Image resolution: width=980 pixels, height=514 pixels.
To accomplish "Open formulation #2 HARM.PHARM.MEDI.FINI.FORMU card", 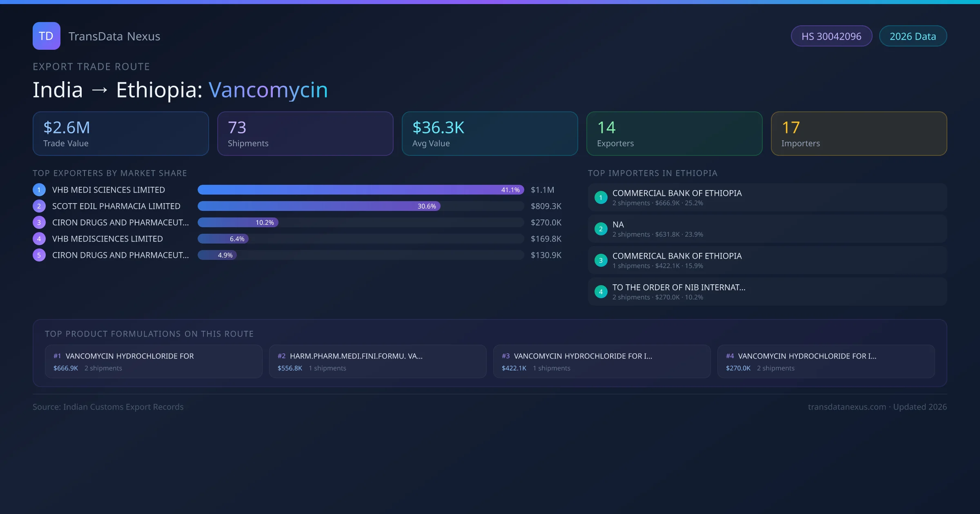I will click(378, 361).
